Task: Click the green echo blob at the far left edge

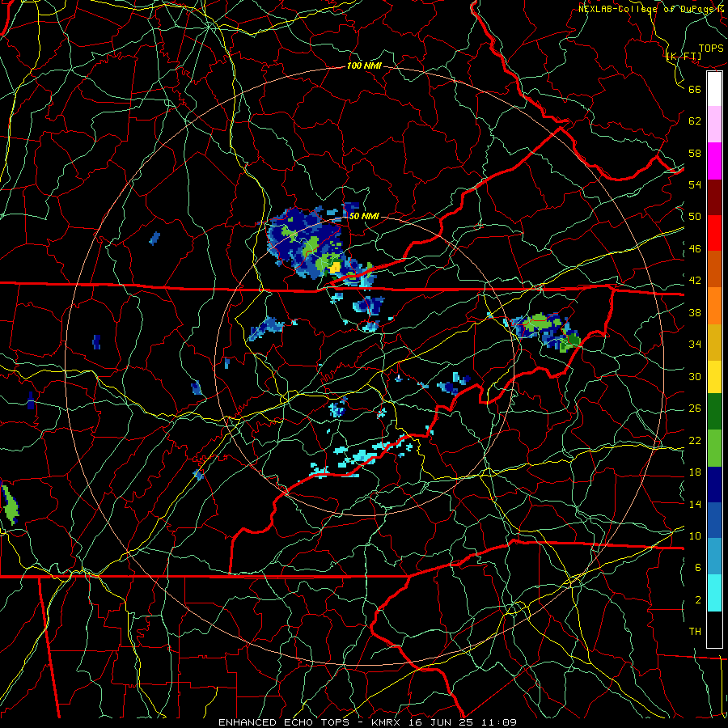Action: coord(10,505)
